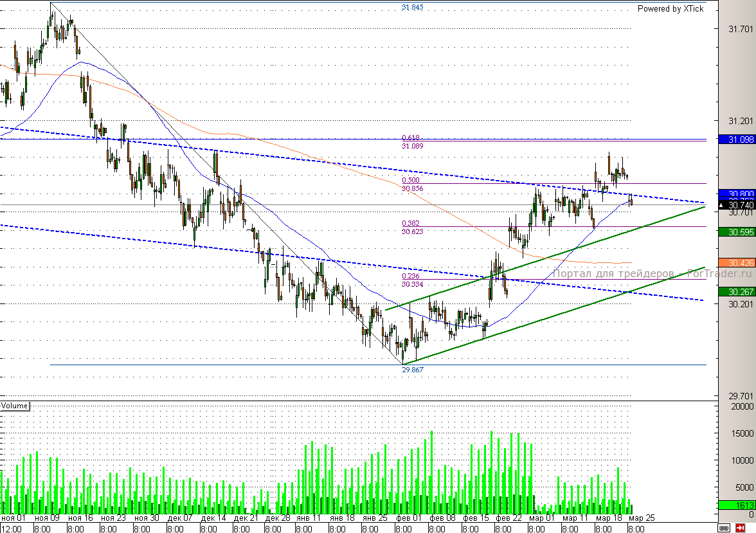The image size is (756, 533).
Task: Click the 30.623 Fibonacci price label
Action: 412,231
